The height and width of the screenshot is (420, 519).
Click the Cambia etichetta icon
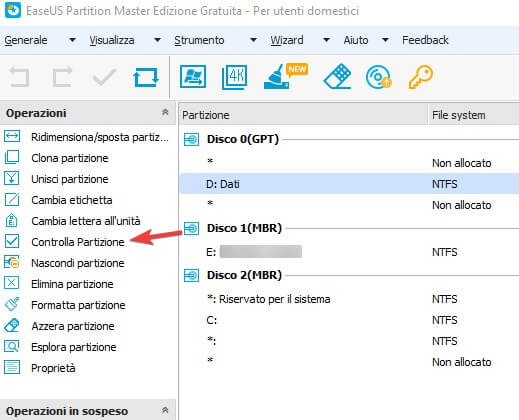(x=12, y=199)
